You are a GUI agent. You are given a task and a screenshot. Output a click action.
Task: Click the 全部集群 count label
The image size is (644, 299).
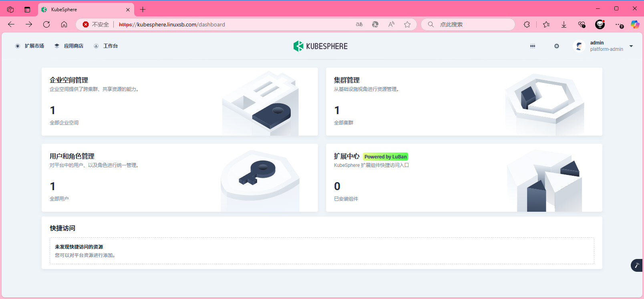344,123
